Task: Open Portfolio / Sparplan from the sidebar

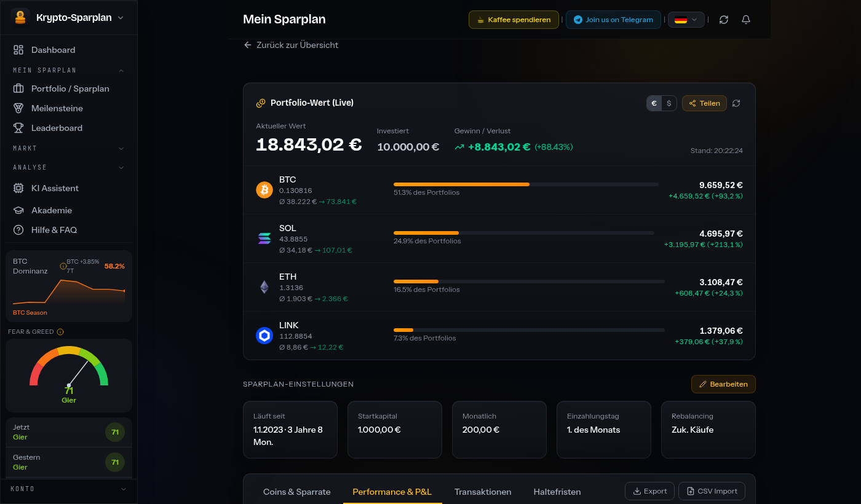Action: click(69, 89)
